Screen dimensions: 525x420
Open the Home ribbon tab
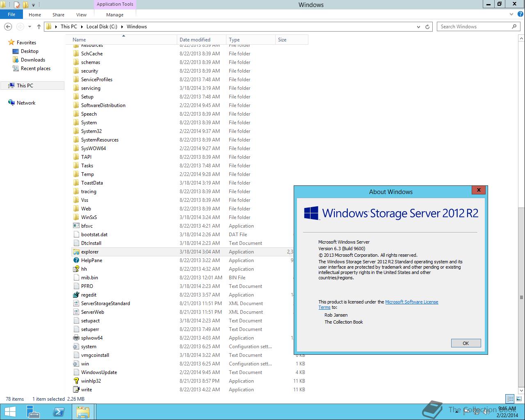coord(35,15)
